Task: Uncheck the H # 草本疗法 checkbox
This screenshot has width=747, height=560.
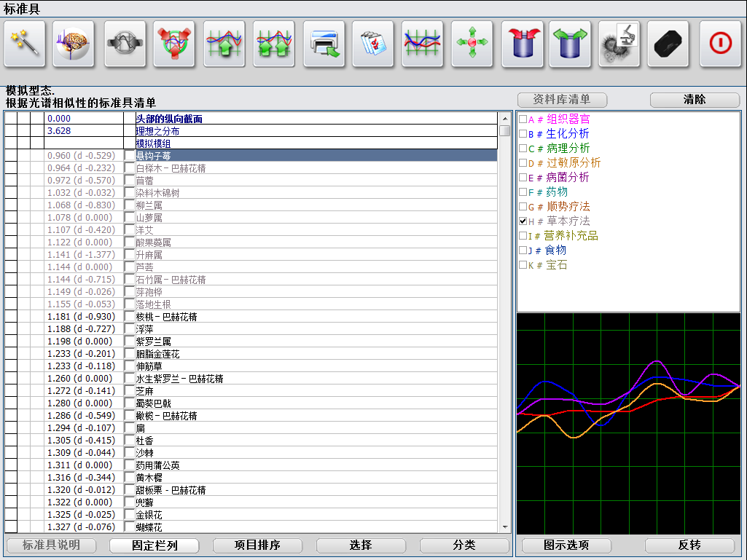Action: pyautogui.click(x=523, y=221)
